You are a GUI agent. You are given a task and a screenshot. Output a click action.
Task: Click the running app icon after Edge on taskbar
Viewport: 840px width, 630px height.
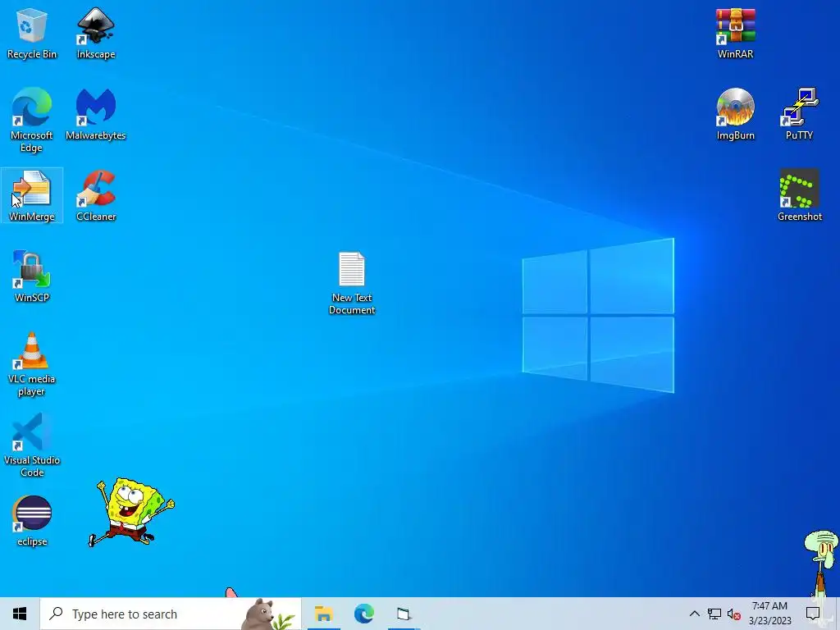click(x=404, y=614)
